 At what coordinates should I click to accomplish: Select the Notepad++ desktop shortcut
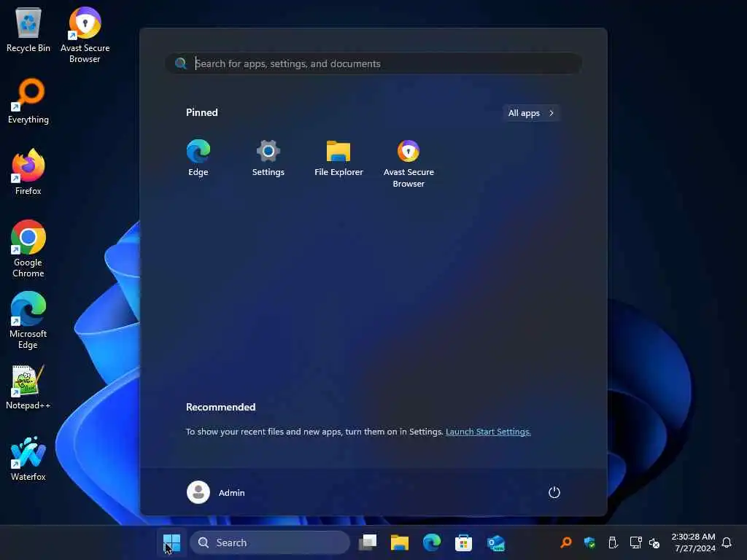tap(28, 387)
